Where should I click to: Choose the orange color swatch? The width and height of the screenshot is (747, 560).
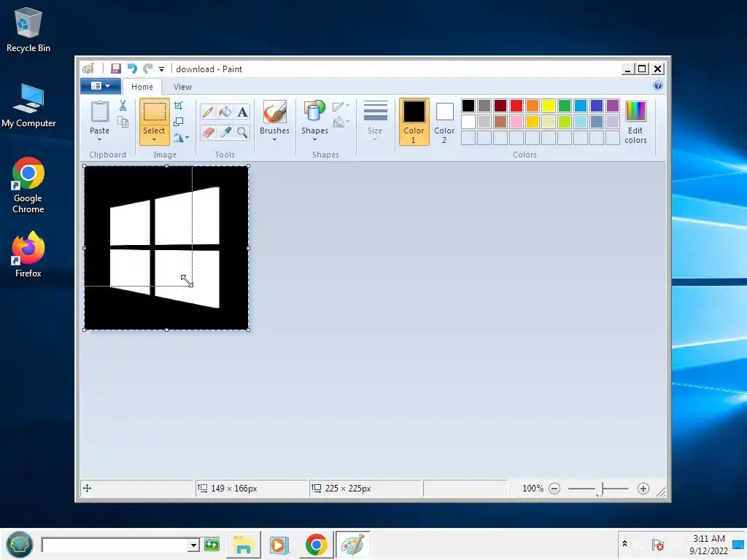(533, 106)
